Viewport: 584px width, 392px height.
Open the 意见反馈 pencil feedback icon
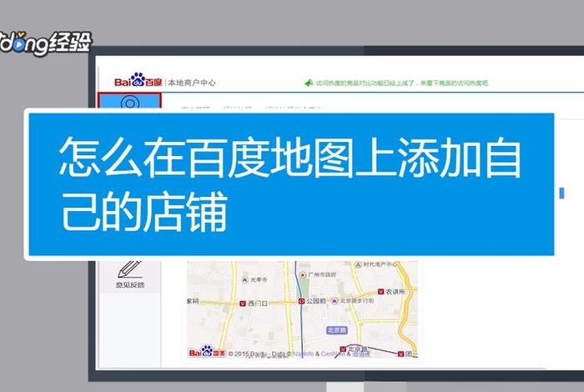pyautogui.click(x=129, y=269)
